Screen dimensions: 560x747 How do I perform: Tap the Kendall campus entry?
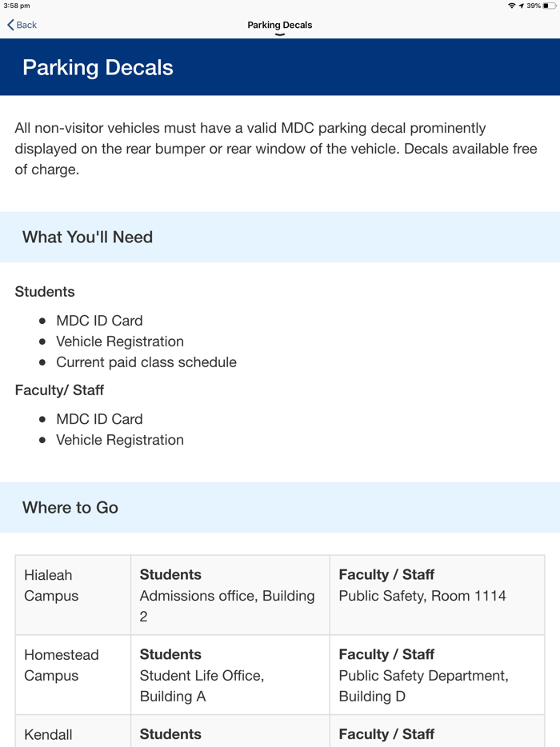coord(72,734)
